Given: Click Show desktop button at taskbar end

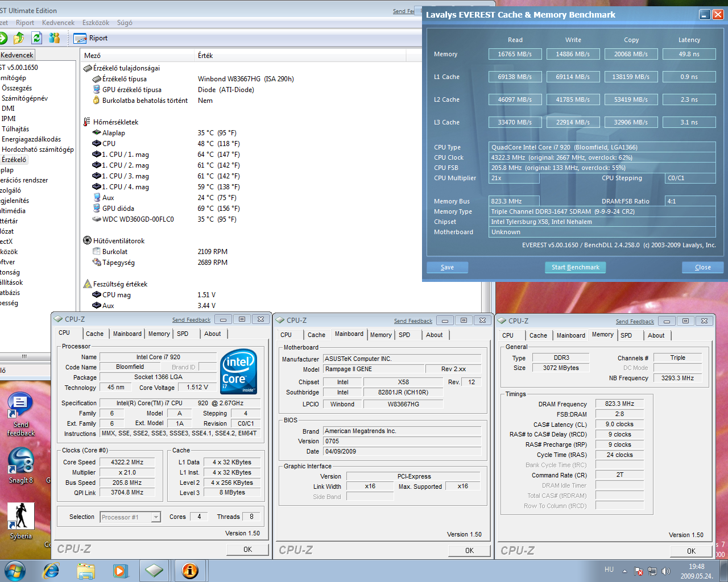Looking at the screenshot, I should (x=723, y=571).
